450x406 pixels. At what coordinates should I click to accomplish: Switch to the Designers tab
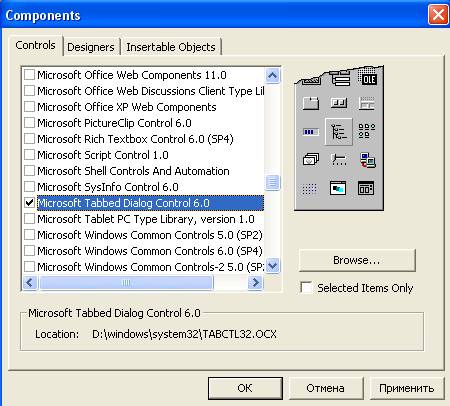(x=91, y=47)
